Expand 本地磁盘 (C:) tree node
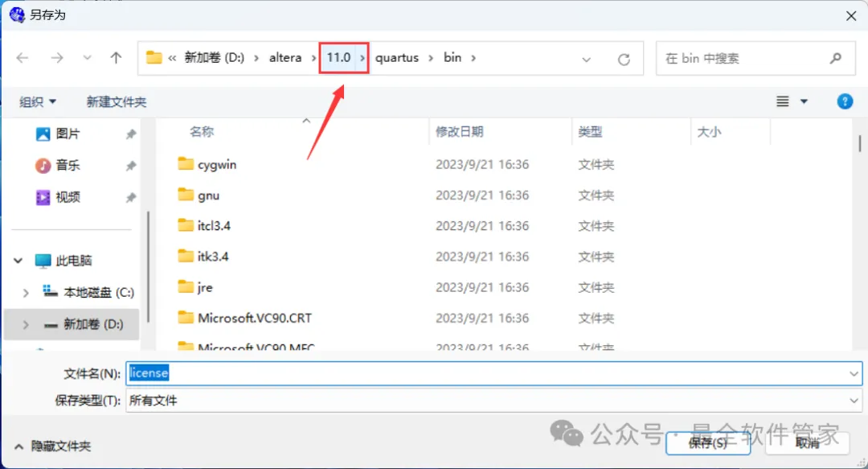The height and width of the screenshot is (469, 868). click(x=26, y=293)
